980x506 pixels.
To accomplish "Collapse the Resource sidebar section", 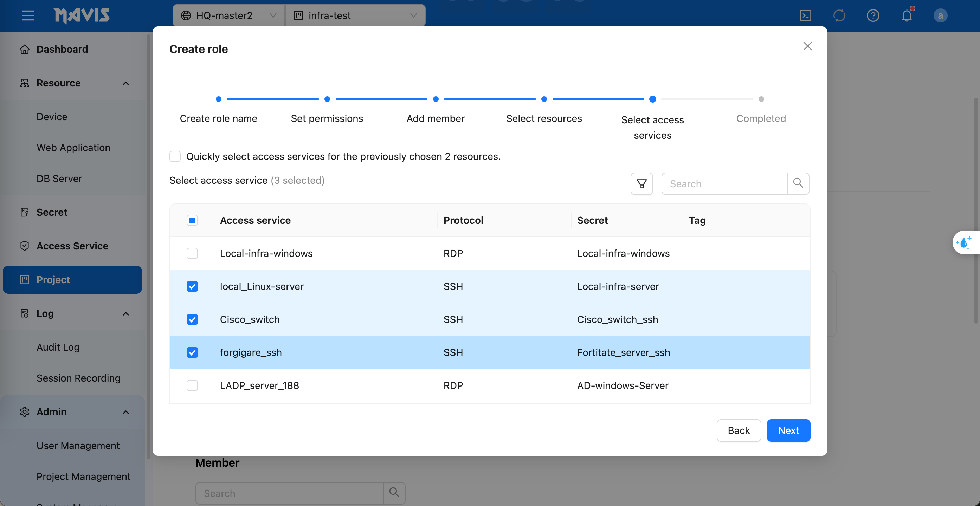I will (x=125, y=83).
